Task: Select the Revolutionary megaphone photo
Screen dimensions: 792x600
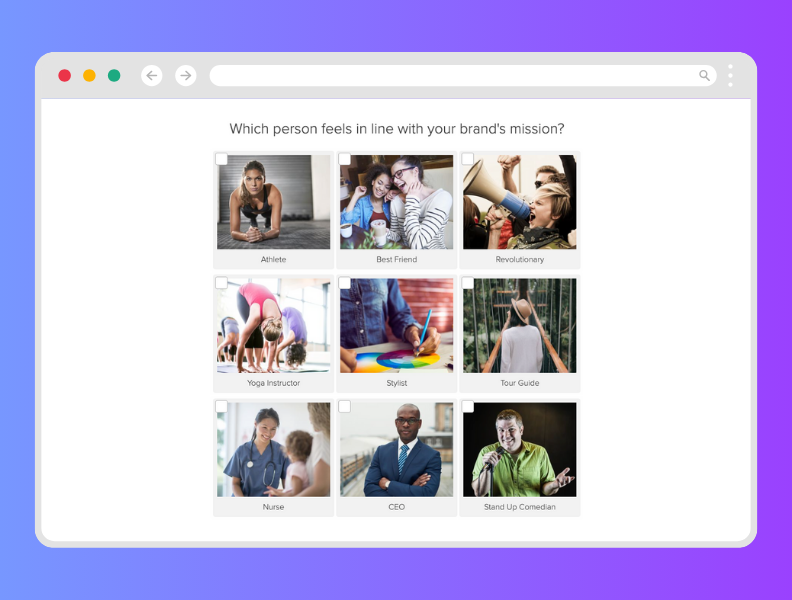Action: tap(520, 202)
